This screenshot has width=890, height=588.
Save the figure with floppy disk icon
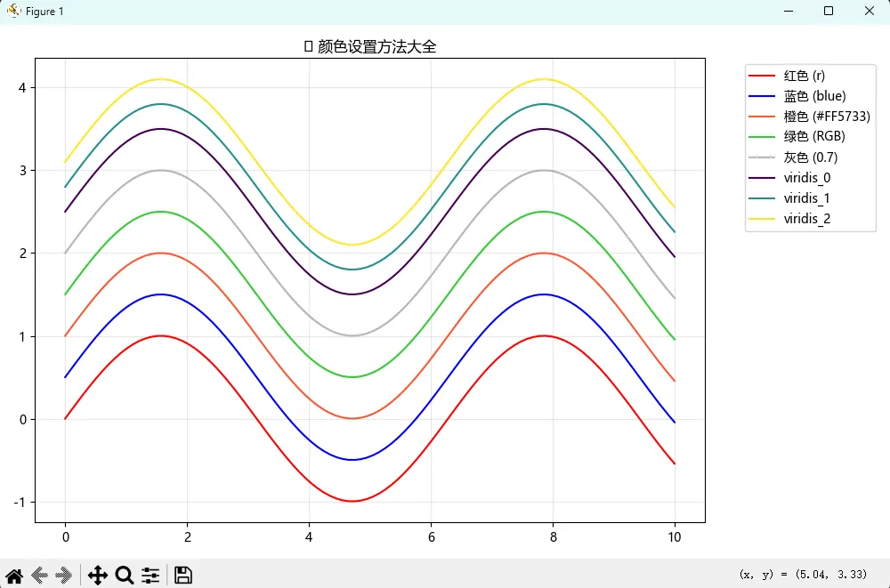pos(183,576)
